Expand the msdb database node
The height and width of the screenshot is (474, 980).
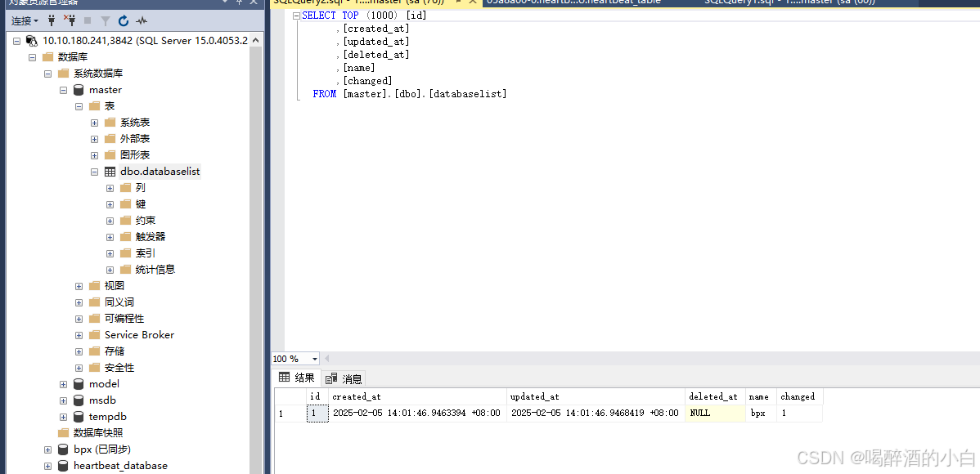[64, 400]
